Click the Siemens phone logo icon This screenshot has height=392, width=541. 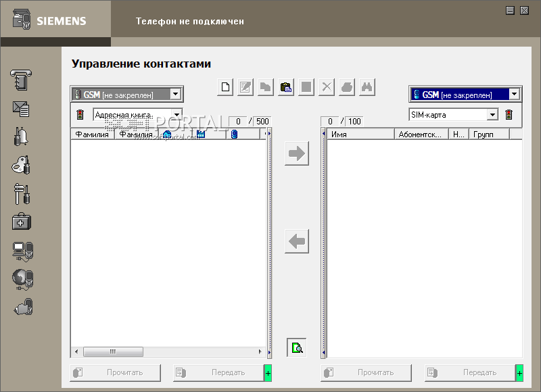(22, 20)
